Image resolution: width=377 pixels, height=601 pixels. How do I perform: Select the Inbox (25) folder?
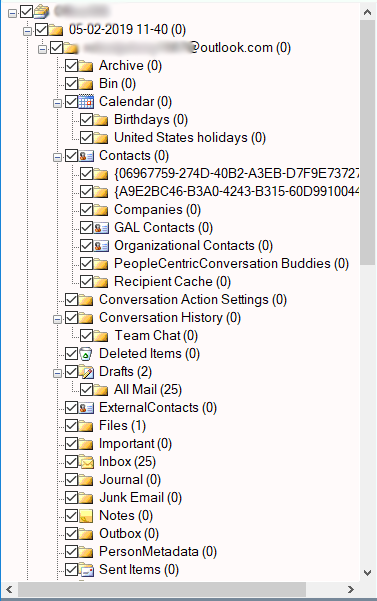tap(127, 462)
